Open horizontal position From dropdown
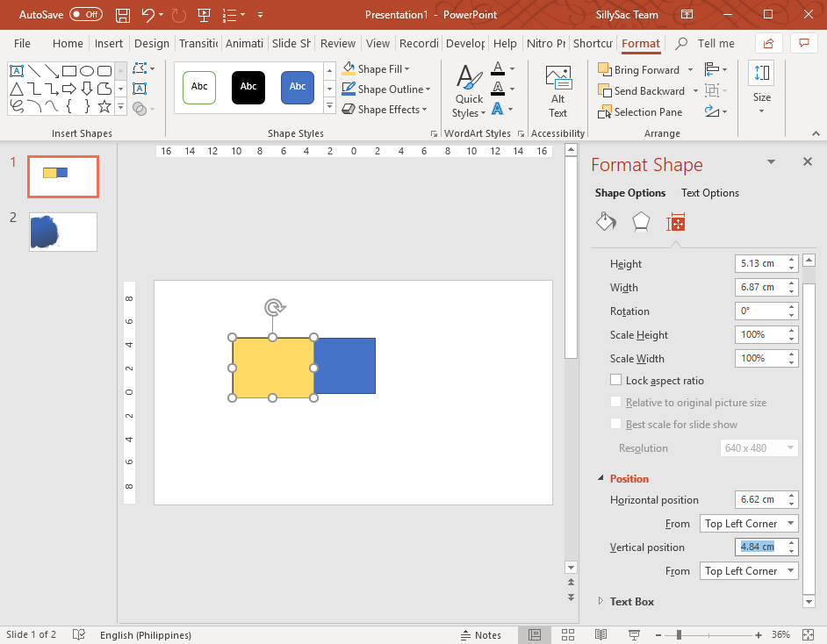Screen dimensions: 827x644 (750, 524)
